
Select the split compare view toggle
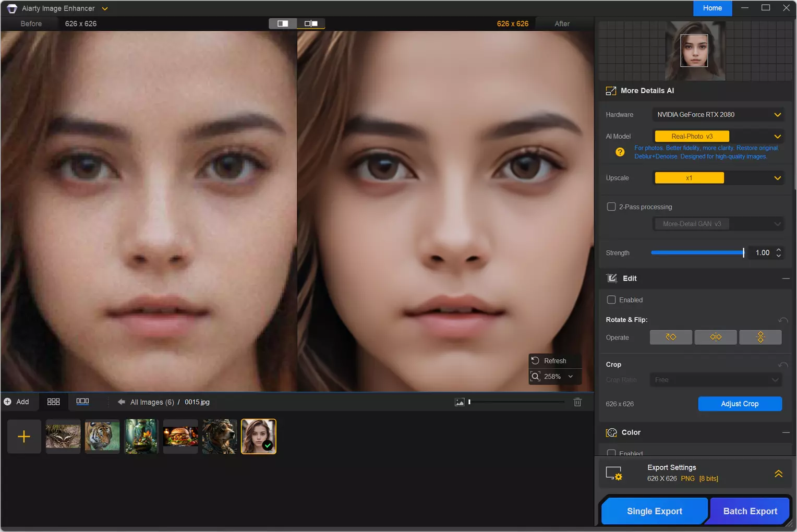coord(283,23)
